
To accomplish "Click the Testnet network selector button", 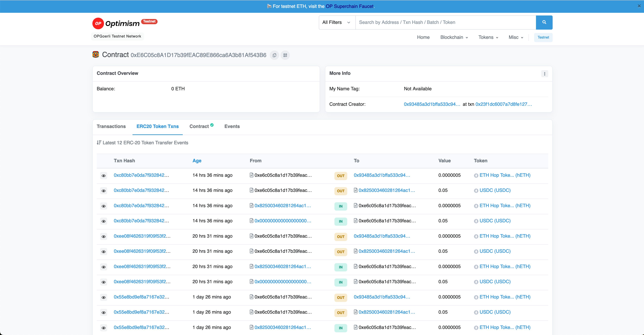I will pos(543,37).
